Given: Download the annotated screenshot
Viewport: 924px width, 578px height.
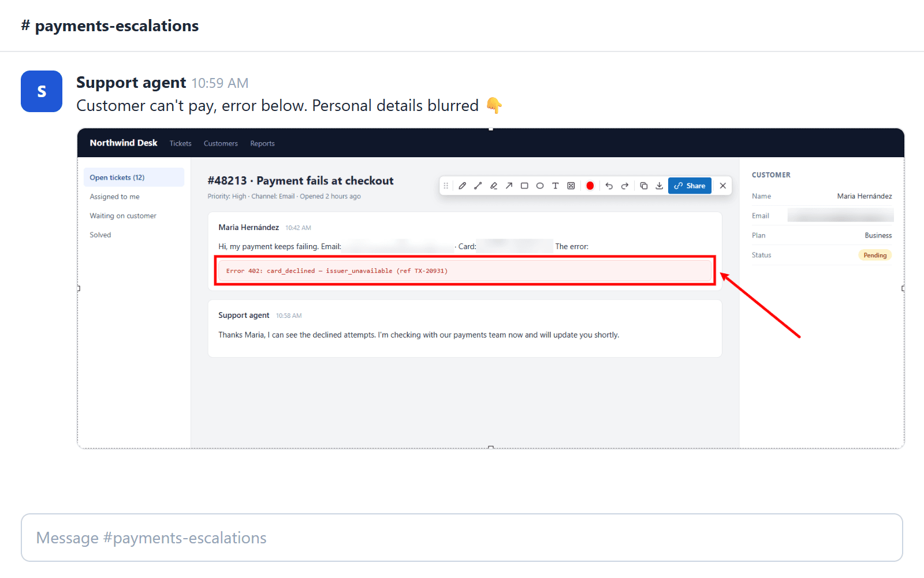Looking at the screenshot, I should [659, 186].
